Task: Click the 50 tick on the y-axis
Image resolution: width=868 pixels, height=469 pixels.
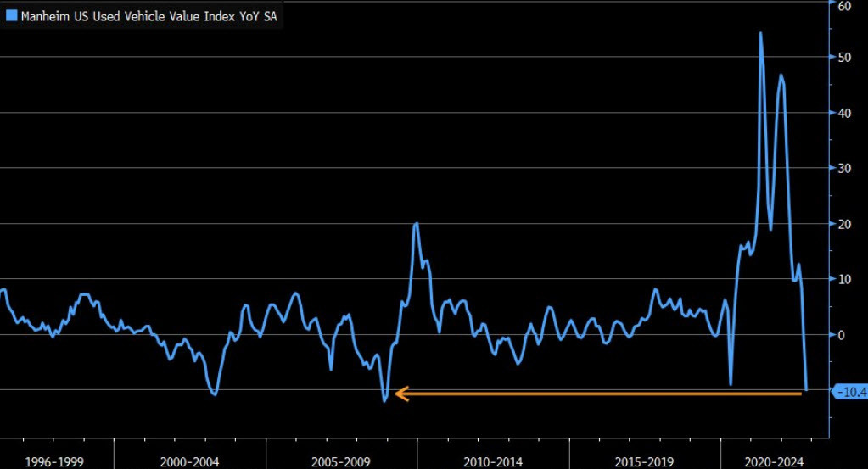Action: (x=844, y=58)
